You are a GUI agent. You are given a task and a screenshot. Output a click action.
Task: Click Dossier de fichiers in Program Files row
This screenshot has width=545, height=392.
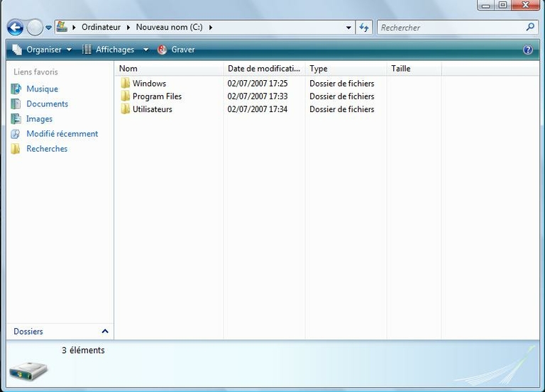(x=342, y=96)
